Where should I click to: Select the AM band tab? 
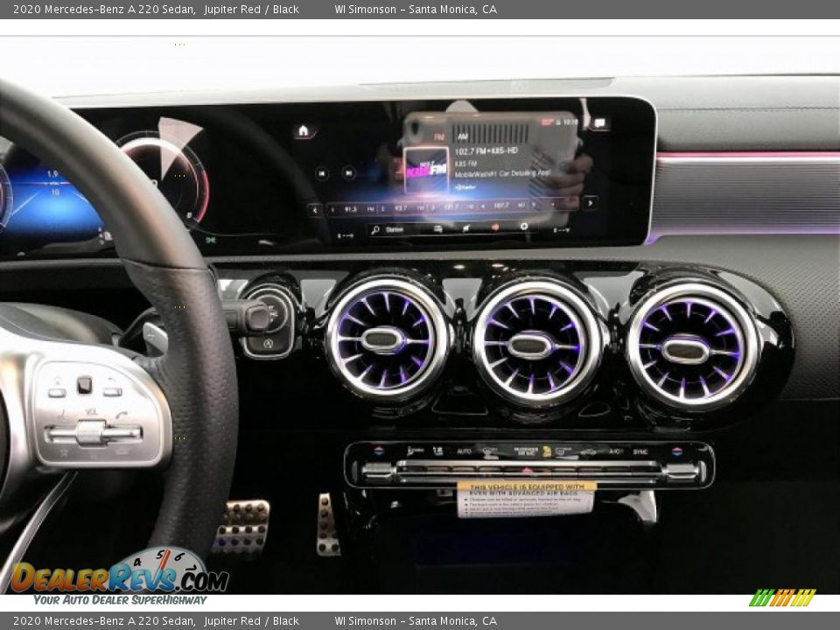pyautogui.click(x=463, y=137)
